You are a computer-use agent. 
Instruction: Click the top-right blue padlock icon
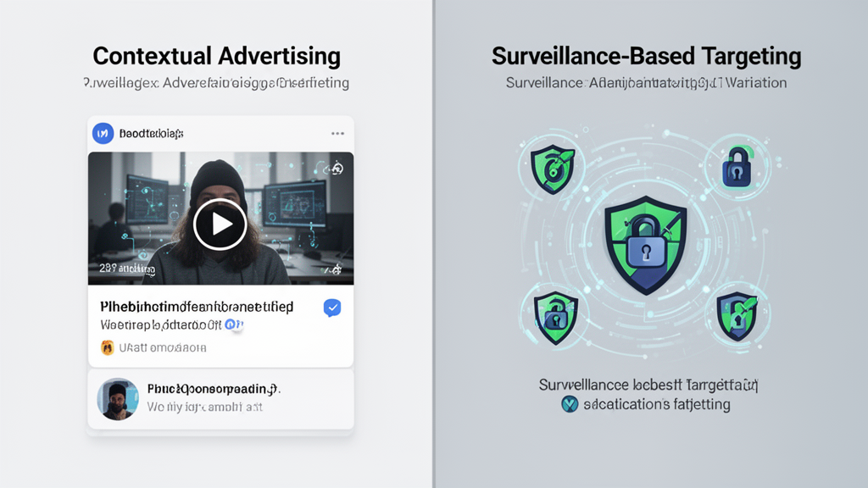coord(737,167)
